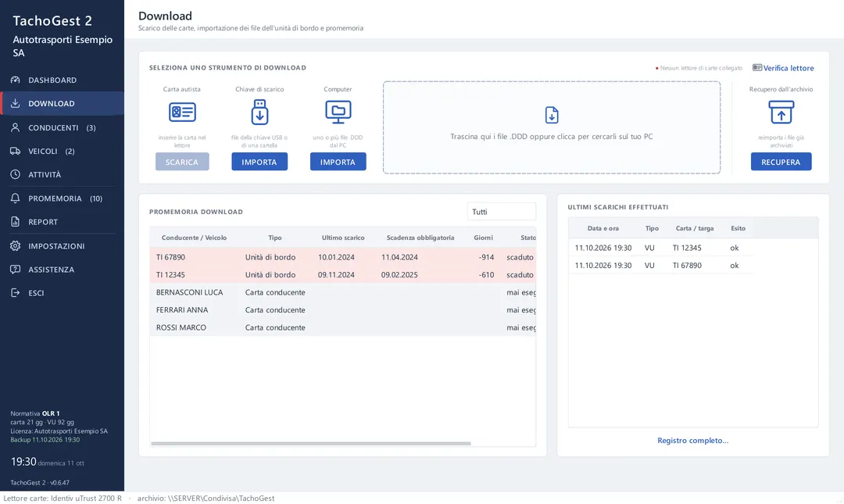
Task: Click IMPORTA under Chiave di scarico
Action: pyautogui.click(x=259, y=162)
